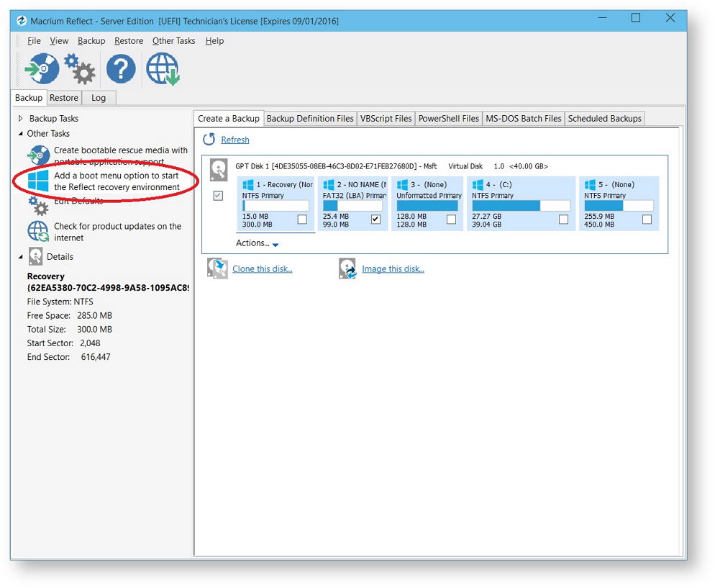Check the partition 5 checkbox

coord(647,220)
